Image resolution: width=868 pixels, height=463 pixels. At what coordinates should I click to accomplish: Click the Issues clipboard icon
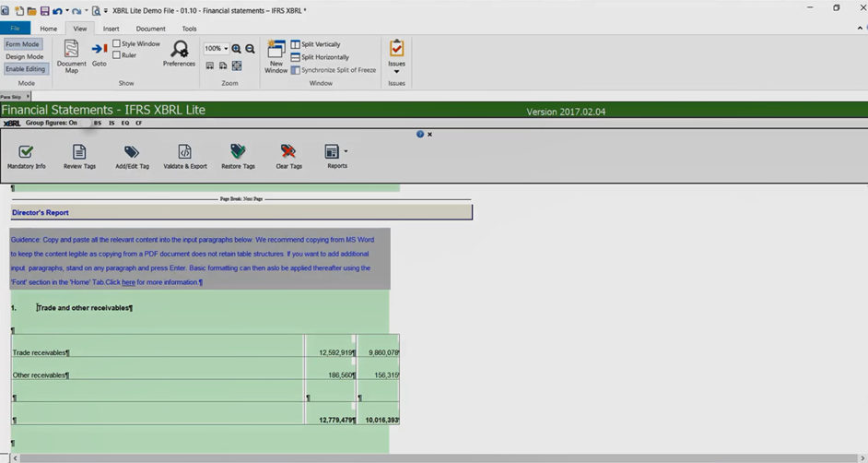tap(396, 48)
